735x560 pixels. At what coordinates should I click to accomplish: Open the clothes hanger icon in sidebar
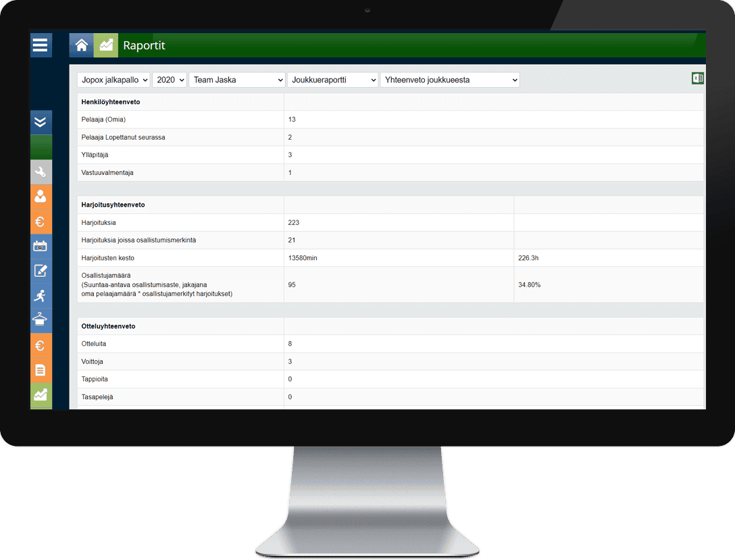[41, 320]
